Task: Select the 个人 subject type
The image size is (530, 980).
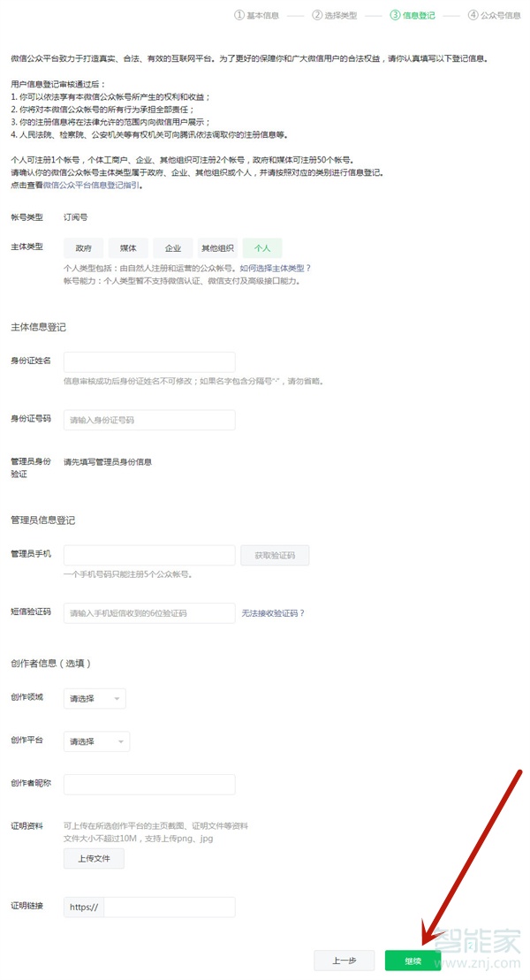Action: click(x=262, y=248)
